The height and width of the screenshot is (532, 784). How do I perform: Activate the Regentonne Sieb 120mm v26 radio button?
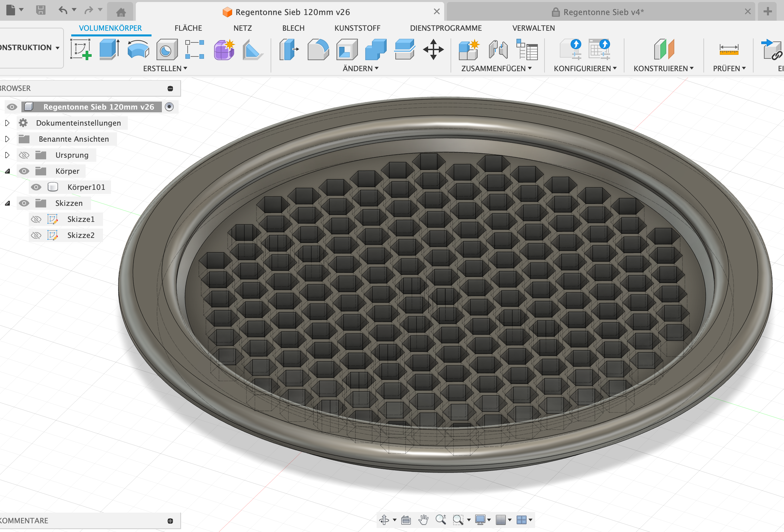tap(169, 107)
